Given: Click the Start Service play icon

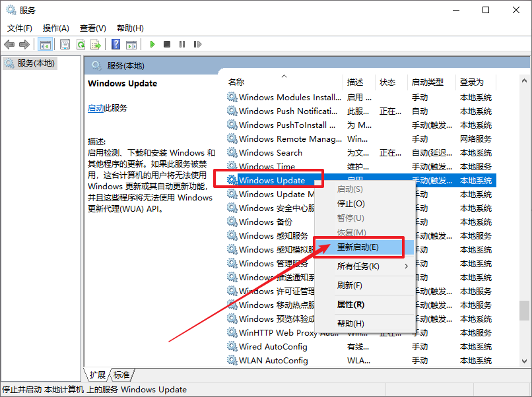Looking at the screenshot, I should (x=152, y=44).
